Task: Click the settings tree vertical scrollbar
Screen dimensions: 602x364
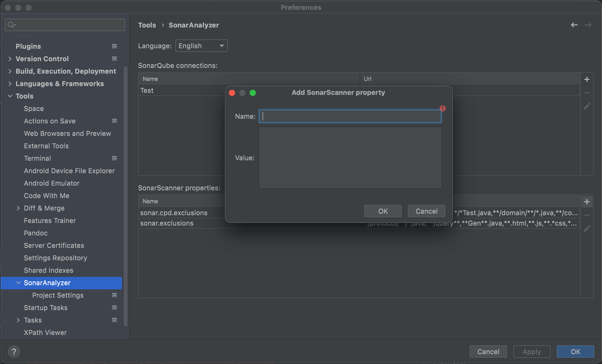Action: (x=126, y=196)
